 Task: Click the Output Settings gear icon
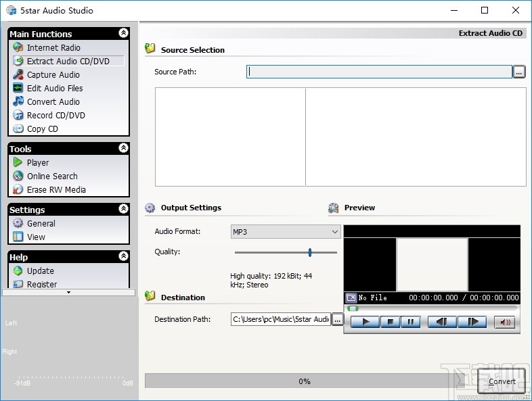(x=150, y=208)
